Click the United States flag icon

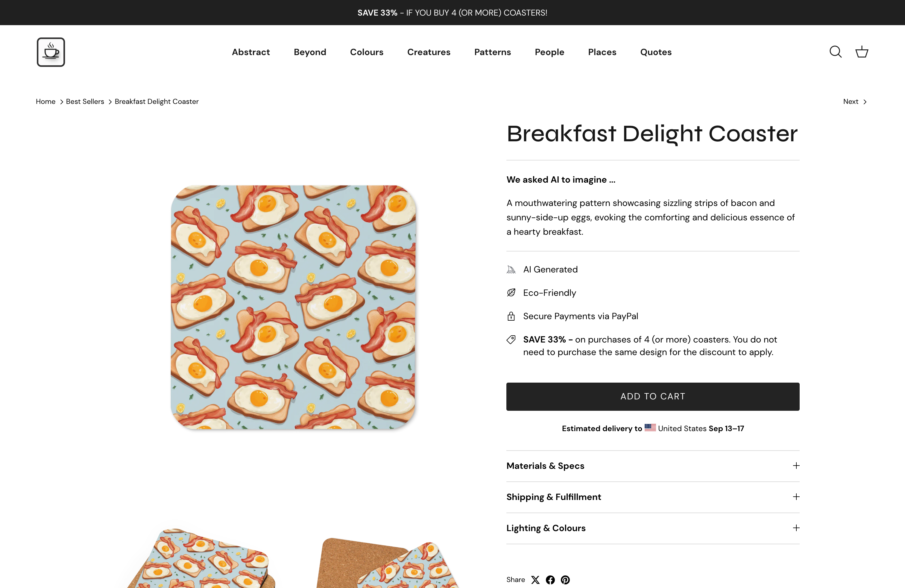tap(650, 428)
